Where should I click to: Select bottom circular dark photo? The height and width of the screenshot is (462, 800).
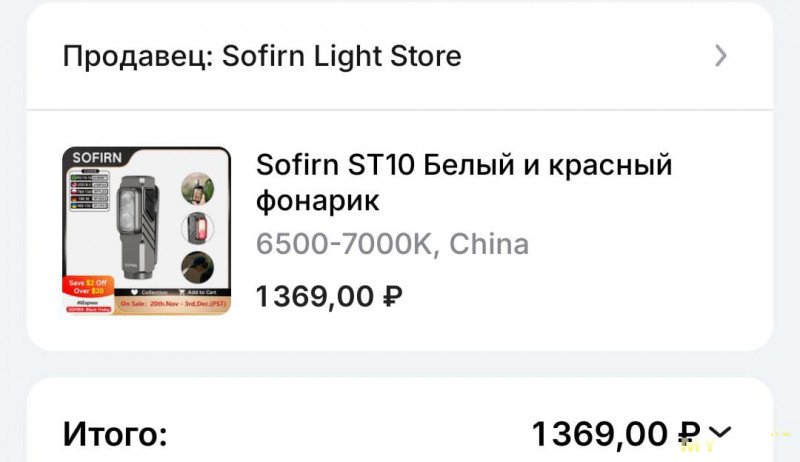(x=197, y=267)
